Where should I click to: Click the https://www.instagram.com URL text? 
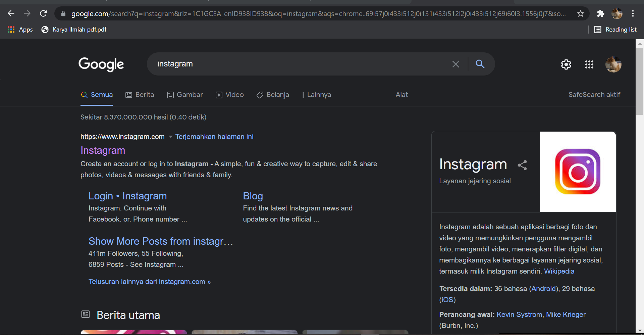click(122, 137)
